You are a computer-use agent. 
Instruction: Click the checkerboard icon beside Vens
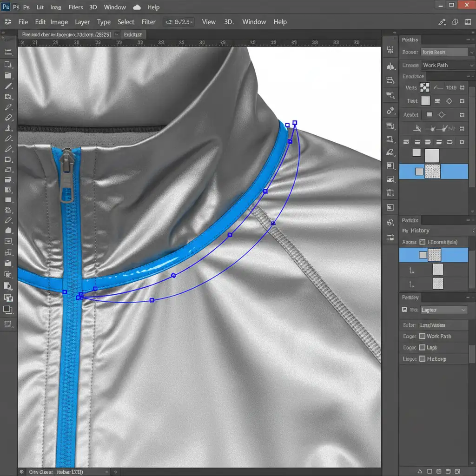[x=424, y=87]
